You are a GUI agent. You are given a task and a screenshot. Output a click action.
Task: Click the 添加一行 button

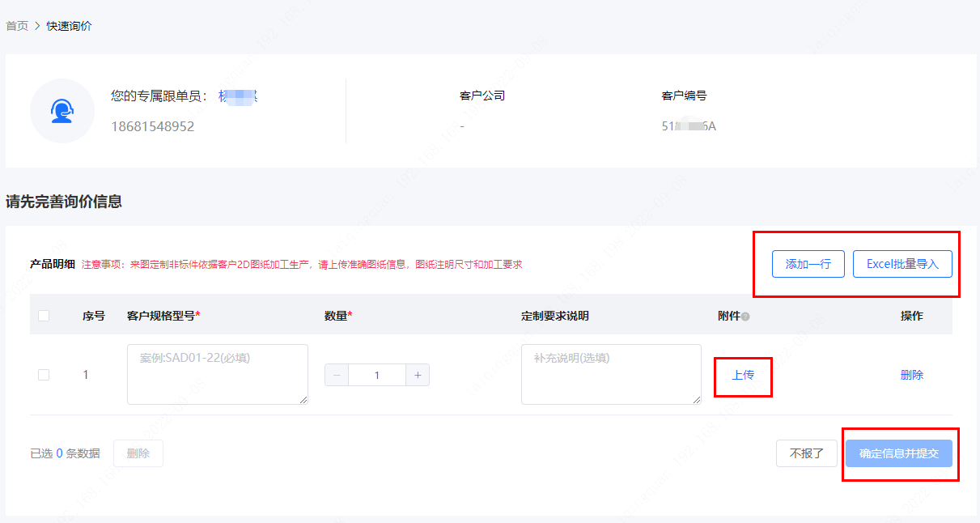(808, 264)
